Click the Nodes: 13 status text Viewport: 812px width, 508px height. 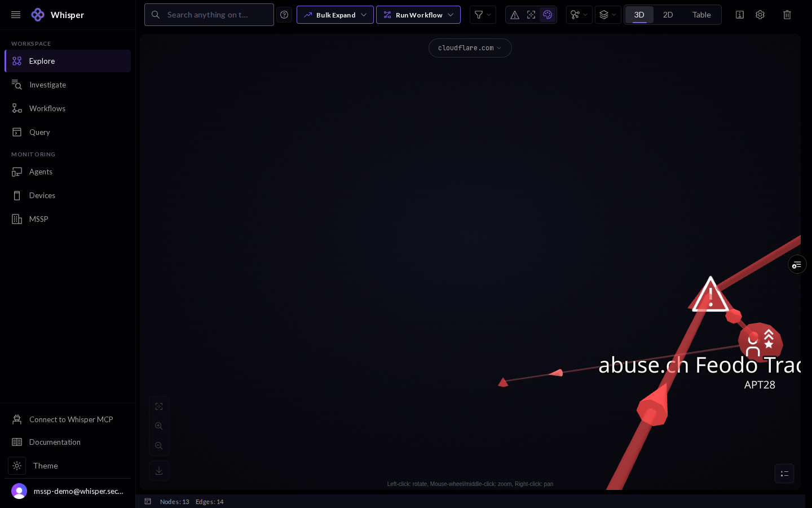pyautogui.click(x=174, y=502)
